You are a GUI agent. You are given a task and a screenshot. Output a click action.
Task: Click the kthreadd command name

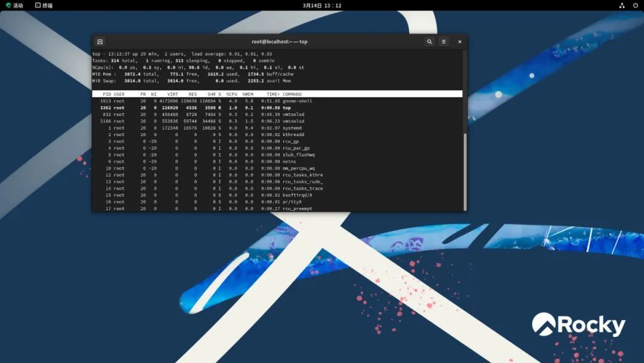click(293, 134)
